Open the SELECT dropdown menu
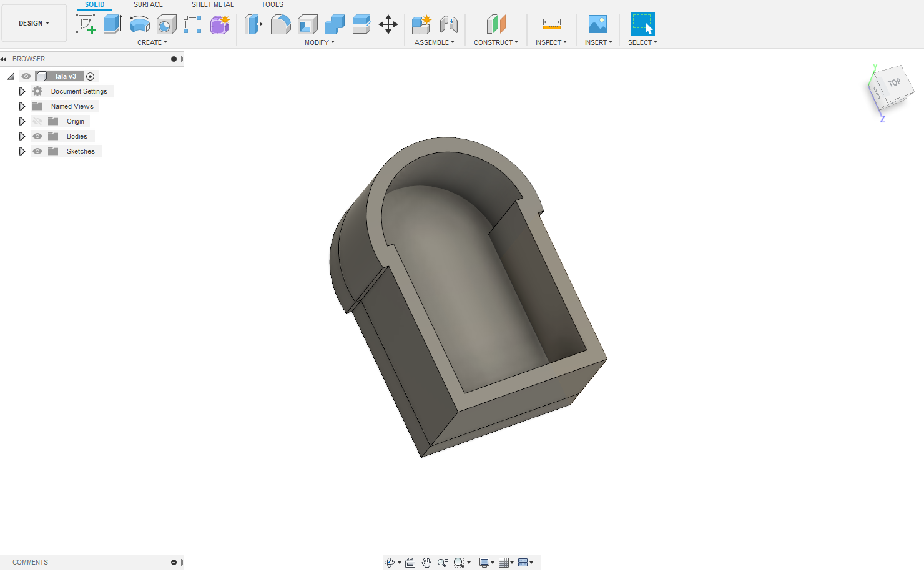This screenshot has width=924, height=573. 642,42
